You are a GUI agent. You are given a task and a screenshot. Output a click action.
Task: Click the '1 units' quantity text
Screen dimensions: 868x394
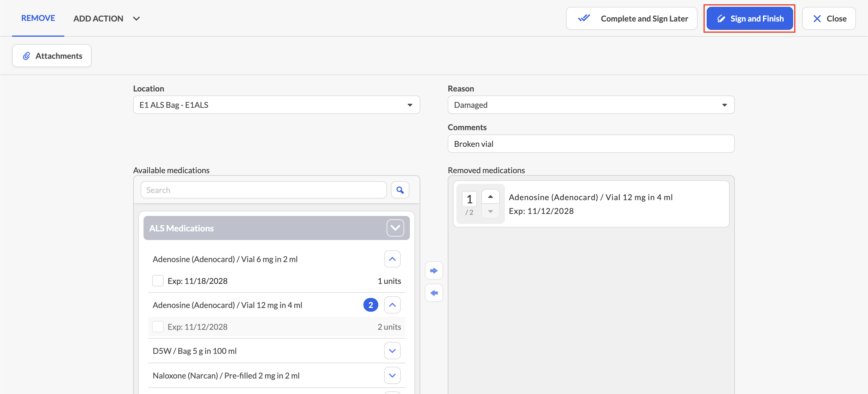click(x=389, y=281)
